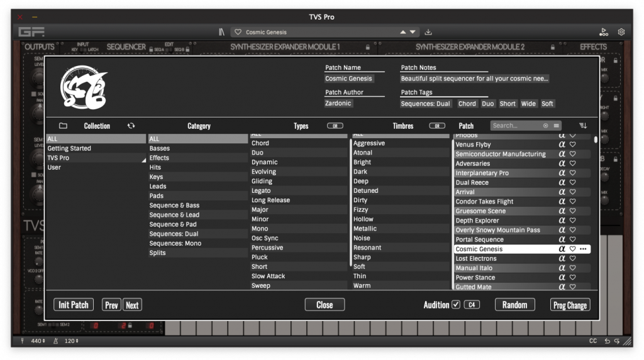Load next patch with top bar down arrow
Image resolution: width=644 pixels, height=360 pixels.
pos(413,32)
